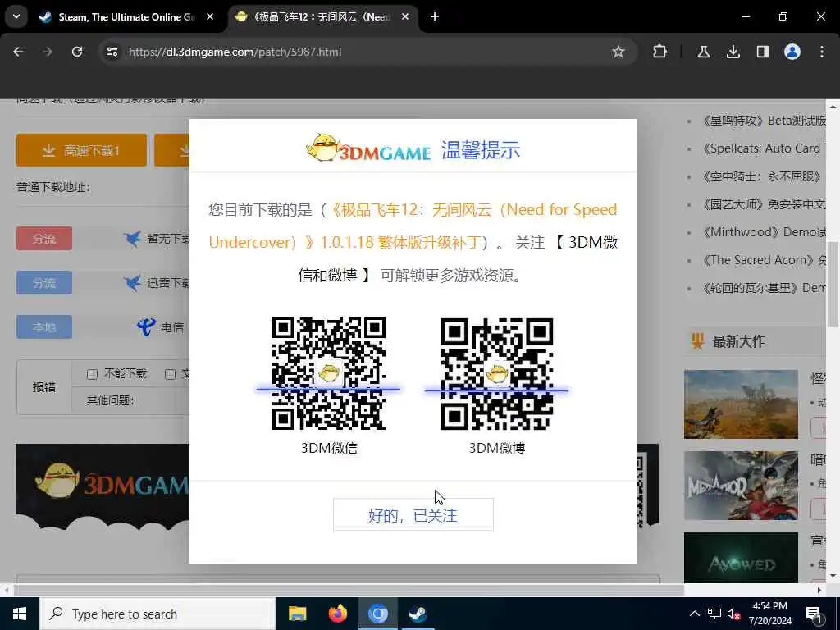The image size is (840, 630).
Task: Click the 3DMGAME logo in dialog header
Action: click(368, 148)
